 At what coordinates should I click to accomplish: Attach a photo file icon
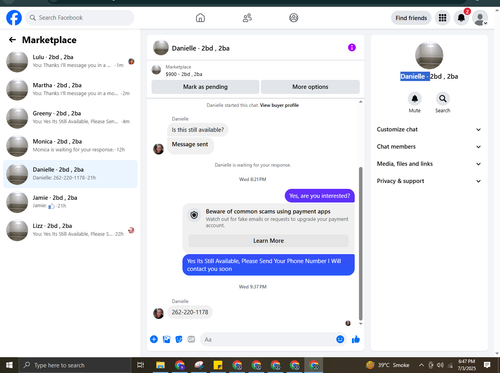(x=166, y=339)
